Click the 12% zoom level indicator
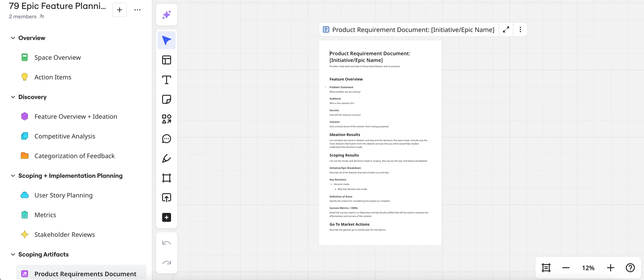This screenshot has height=280, width=644. (588, 268)
